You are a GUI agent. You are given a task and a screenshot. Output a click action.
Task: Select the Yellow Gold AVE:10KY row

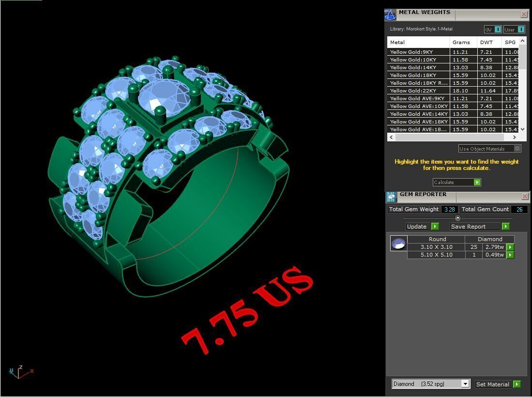pyautogui.click(x=453, y=106)
